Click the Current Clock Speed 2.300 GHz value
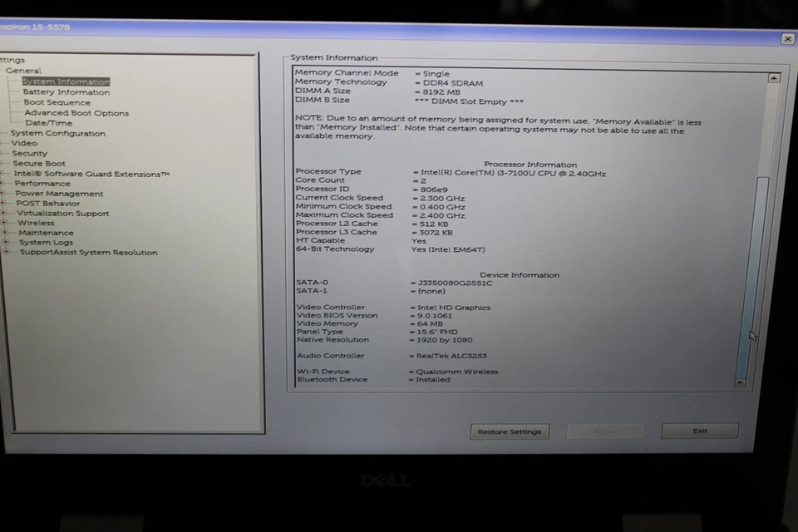 (442, 199)
